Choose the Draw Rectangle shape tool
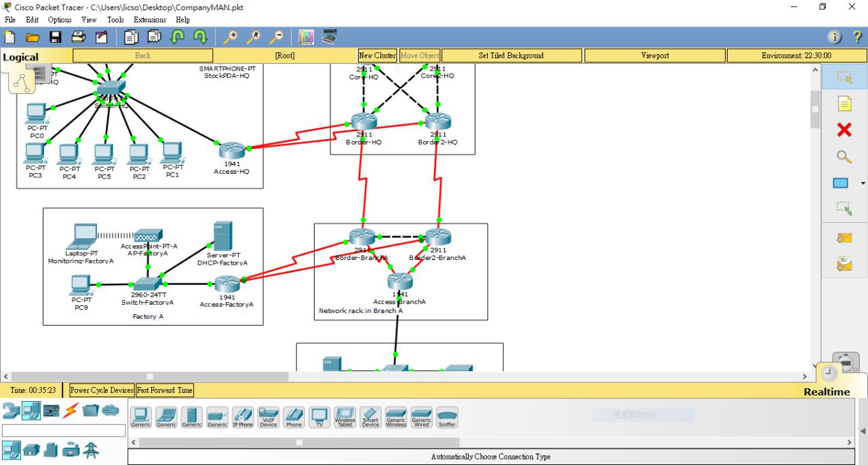 click(841, 183)
